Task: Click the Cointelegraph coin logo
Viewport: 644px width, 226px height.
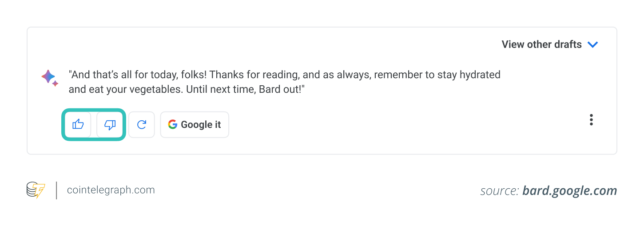Action: tap(36, 190)
